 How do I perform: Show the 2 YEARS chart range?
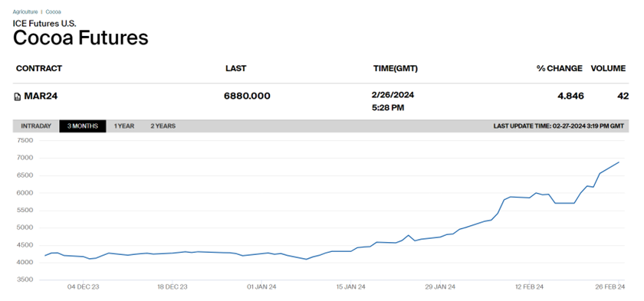[163, 126]
